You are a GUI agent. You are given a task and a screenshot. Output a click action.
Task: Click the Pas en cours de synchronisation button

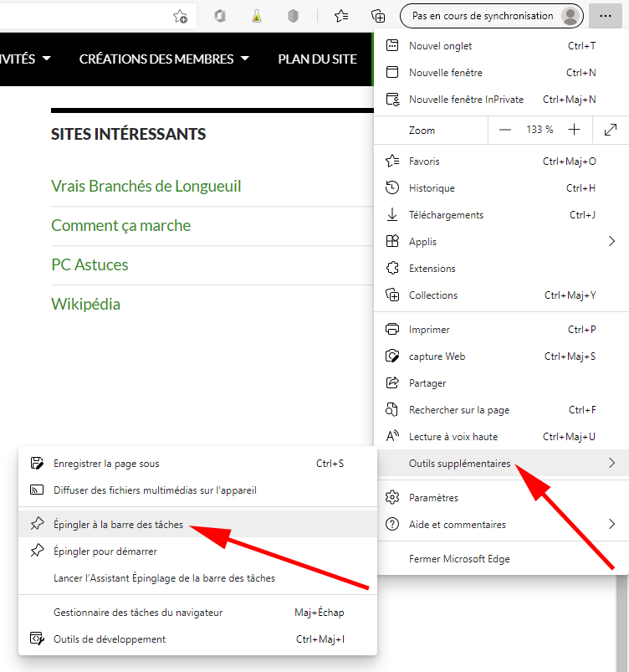point(482,16)
